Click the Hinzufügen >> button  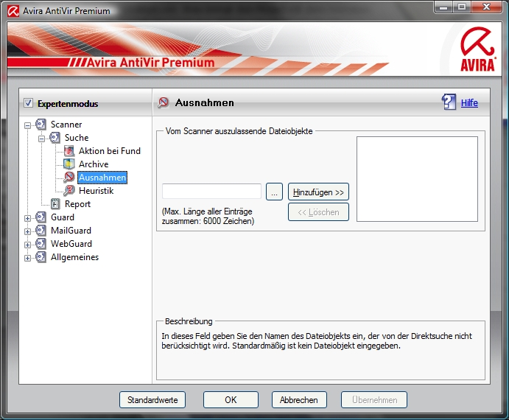tap(318, 192)
